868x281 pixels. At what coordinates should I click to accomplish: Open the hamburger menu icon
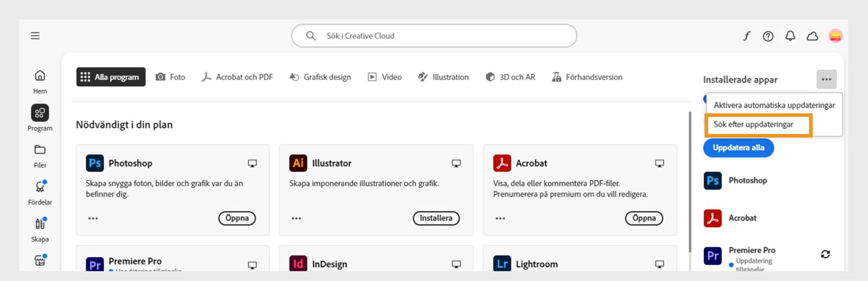(x=35, y=36)
